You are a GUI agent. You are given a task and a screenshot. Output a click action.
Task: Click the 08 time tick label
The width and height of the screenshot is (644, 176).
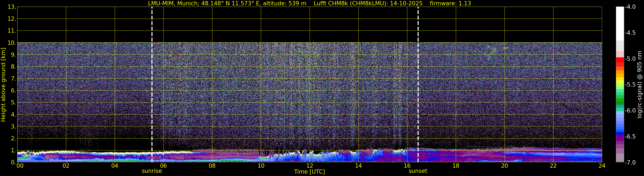coord(212,166)
